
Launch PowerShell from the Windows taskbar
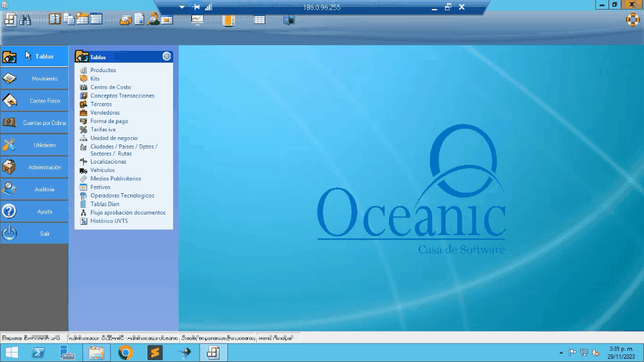coord(38,353)
